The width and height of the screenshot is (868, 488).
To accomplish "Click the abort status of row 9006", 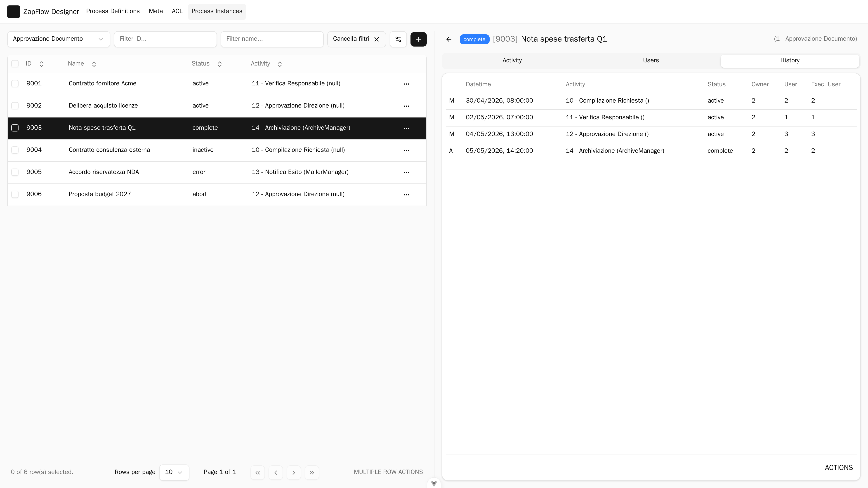I will click(199, 194).
